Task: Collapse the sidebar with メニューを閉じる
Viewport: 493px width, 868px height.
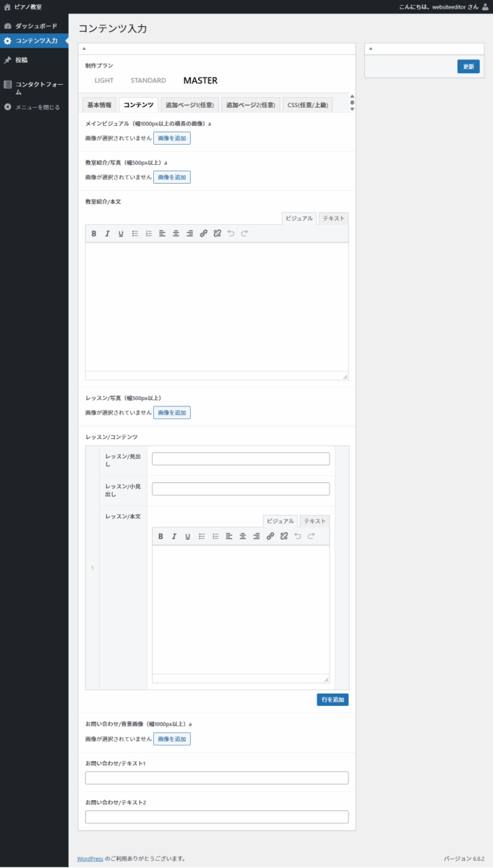Action: pyautogui.click(x=38, y=107)
